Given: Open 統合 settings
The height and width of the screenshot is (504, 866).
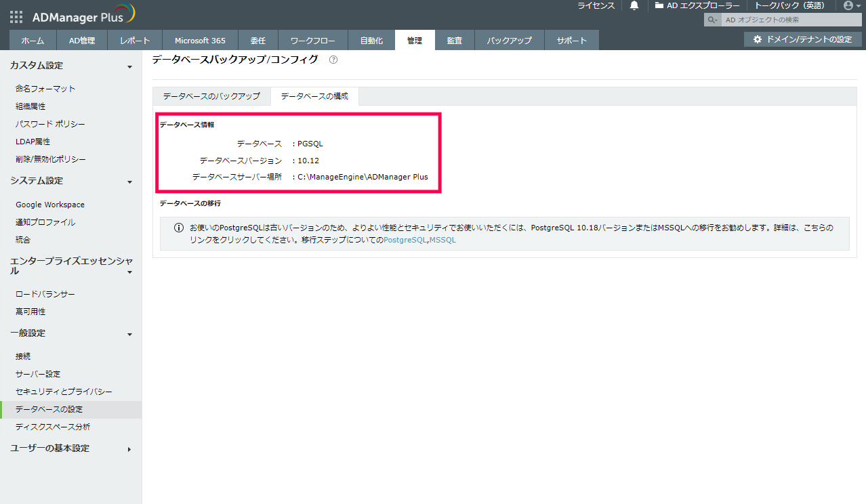Looking at the screenshot, I should (23, 240).
